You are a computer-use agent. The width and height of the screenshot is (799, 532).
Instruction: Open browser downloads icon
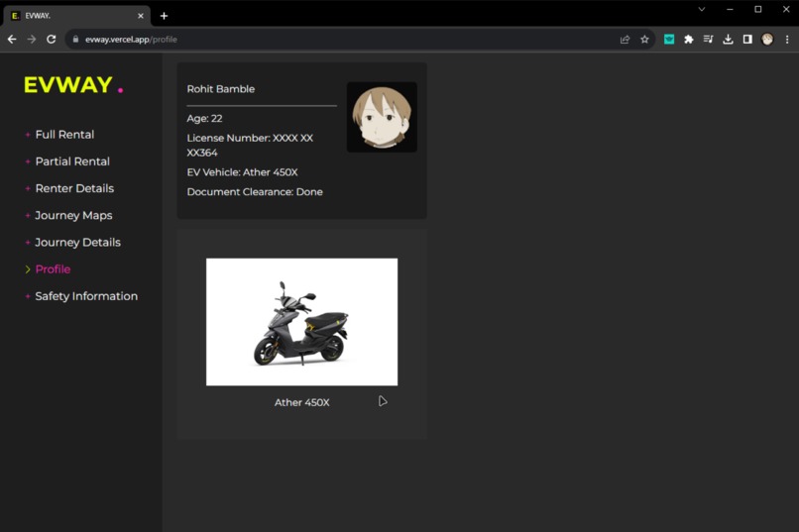coord(728,40)
